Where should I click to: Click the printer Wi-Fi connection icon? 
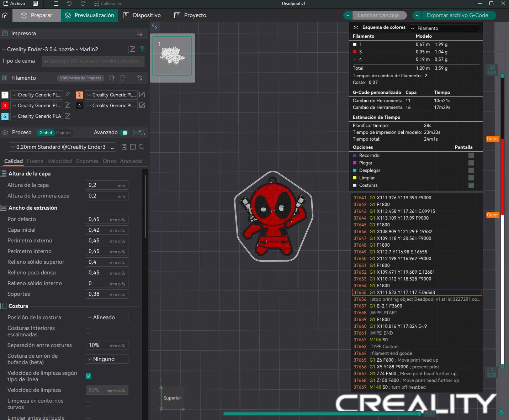click(x=142, y=49)
